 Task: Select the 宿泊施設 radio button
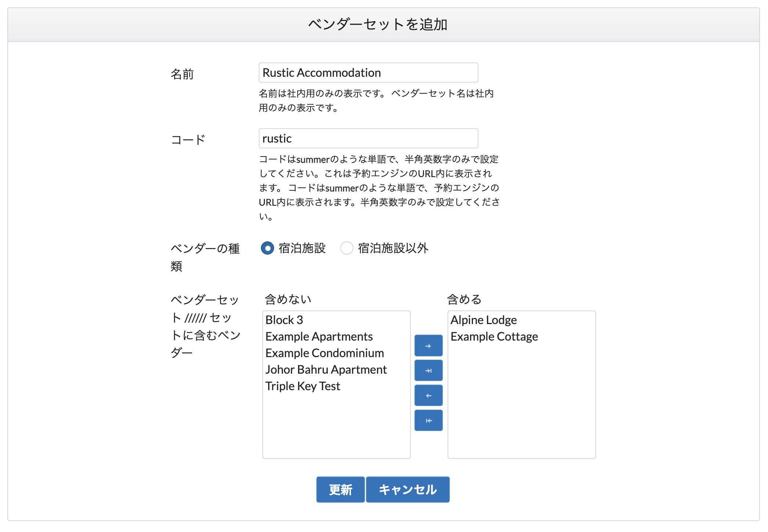(x=268, y=248)
